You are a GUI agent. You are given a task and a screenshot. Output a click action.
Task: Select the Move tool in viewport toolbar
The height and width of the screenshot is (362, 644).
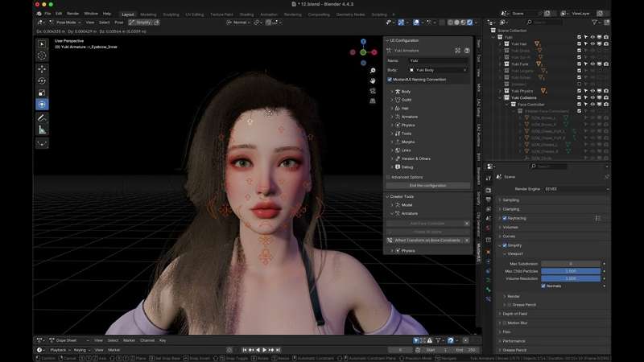(42, 68)
